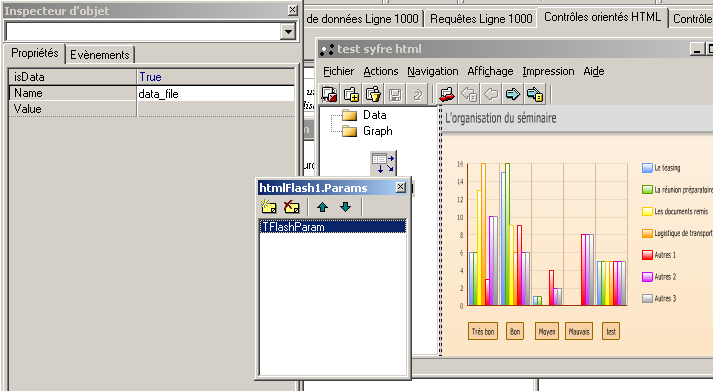Click the Moyen chart category button
This screenshot has height=391, width=713.
(547, 331)
